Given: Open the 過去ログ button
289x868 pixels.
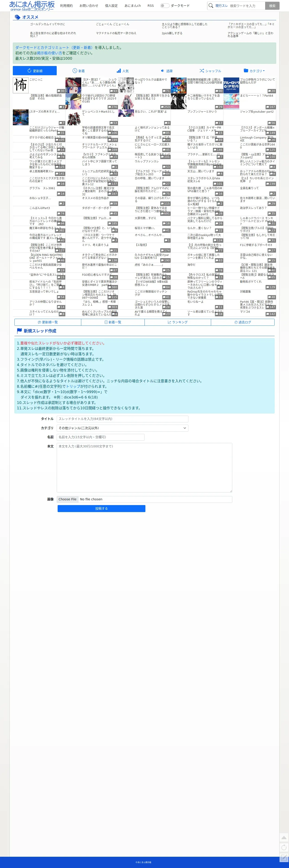Looking at the screenshot, I should click(x=243, y=322).
